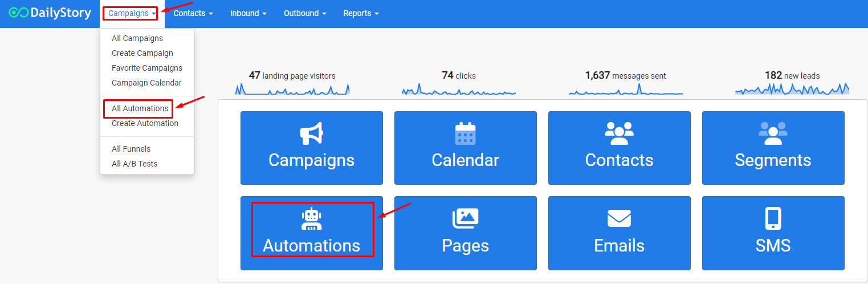The height and width of the screenshot is (284, 868).
Task: Open All Funnels from the menu
Action: (x=131, y=149)
